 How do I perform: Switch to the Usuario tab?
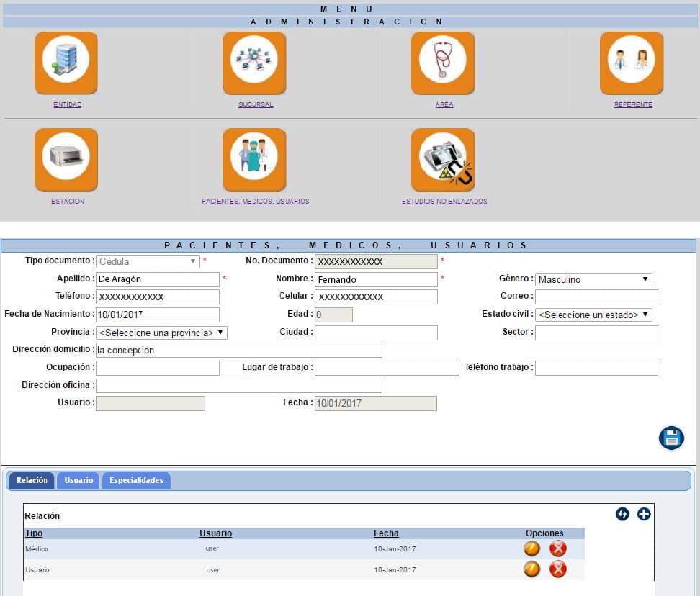click(x=78, y=480)
